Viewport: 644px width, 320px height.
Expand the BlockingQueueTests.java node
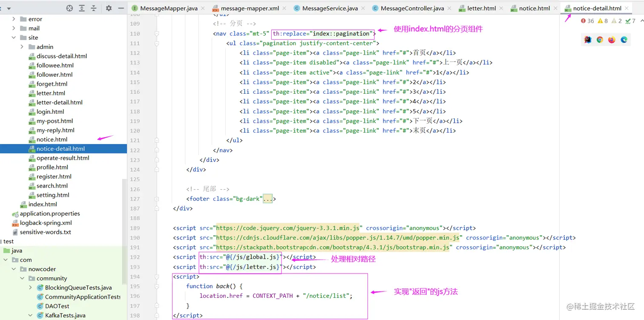(30, 288)
